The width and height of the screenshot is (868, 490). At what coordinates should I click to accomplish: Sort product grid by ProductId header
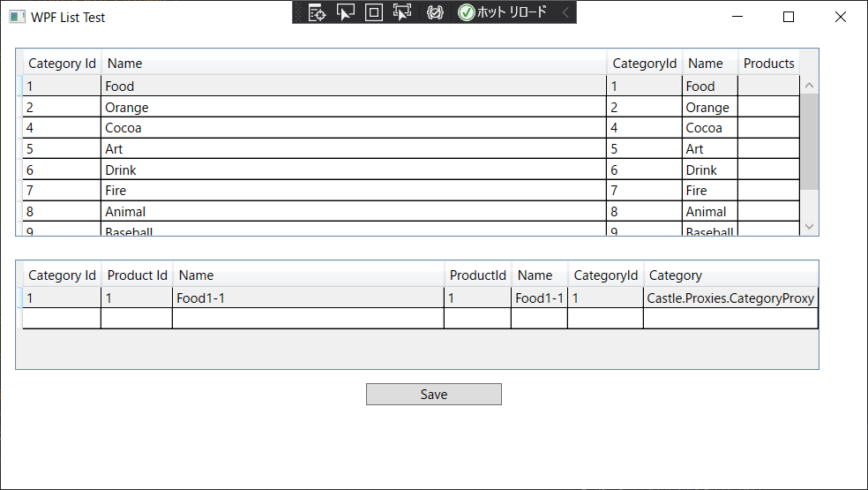coord(478,275)
